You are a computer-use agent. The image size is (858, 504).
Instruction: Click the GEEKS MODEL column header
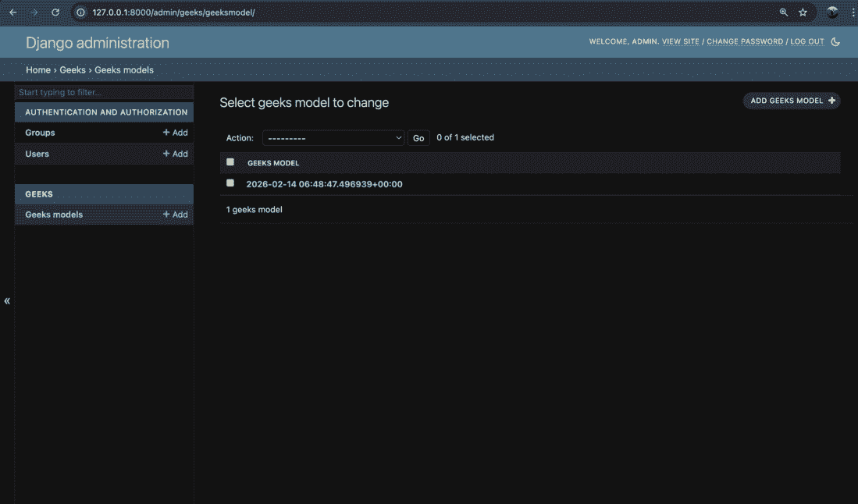coord(273,163)
